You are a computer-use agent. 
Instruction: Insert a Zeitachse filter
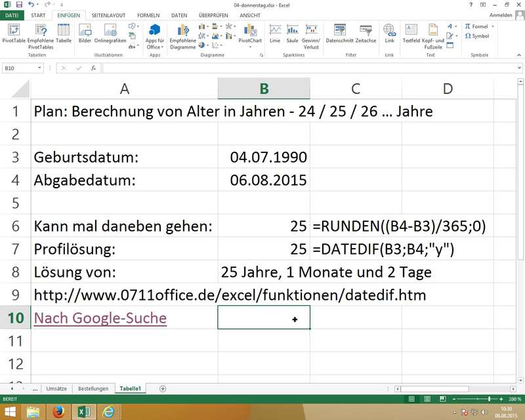pos(366,33)
